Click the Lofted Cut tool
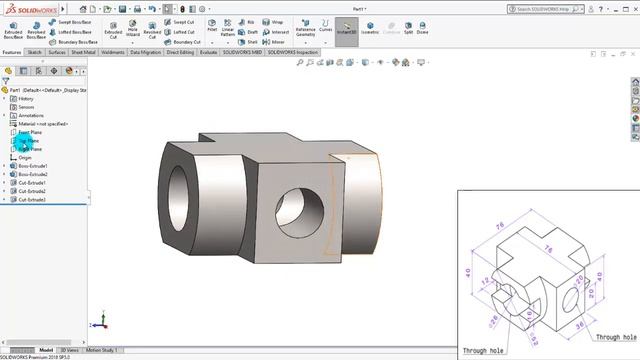640x360 pixels. (179, 32)
